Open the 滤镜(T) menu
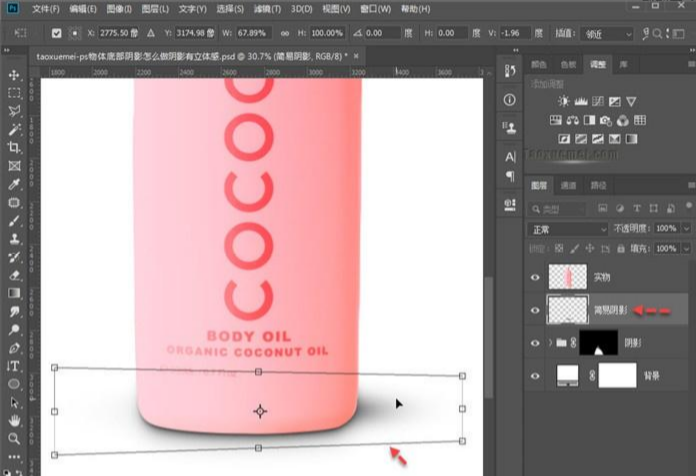 (267, 9)
